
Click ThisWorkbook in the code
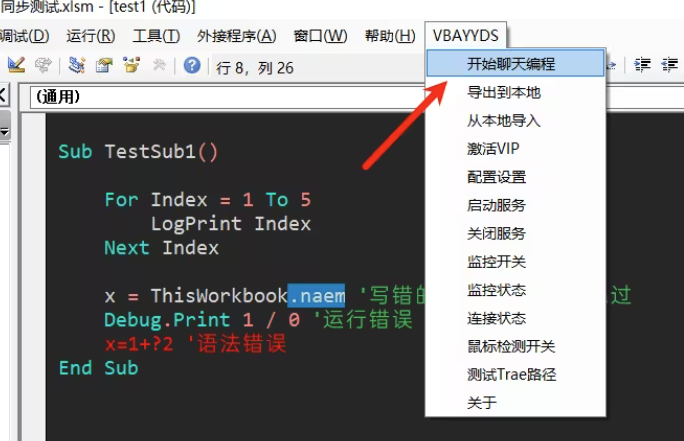[x=219, y=296]
